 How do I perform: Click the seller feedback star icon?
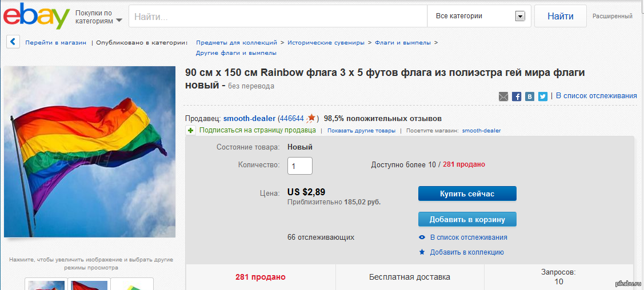click(x=311, y=118)
